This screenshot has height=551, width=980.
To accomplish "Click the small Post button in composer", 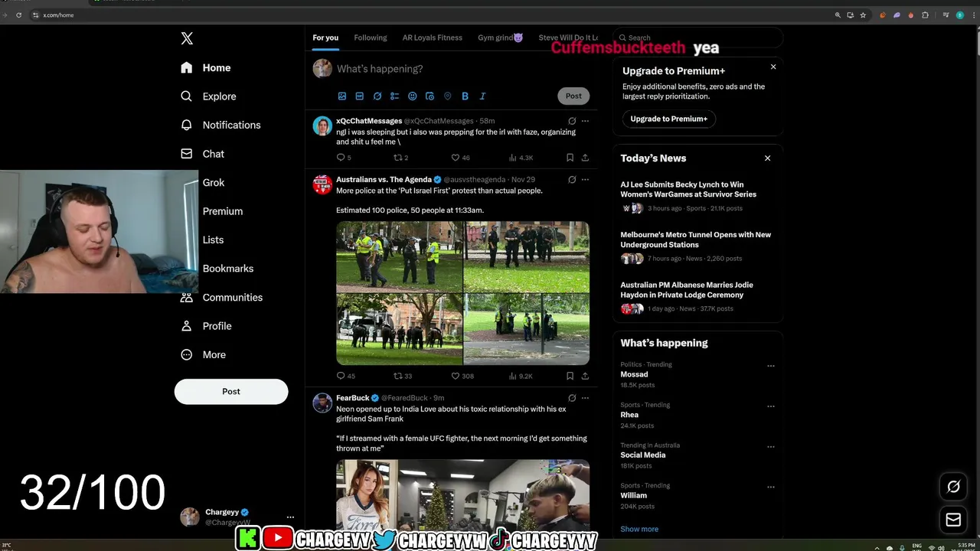I will (x=573, y=96).
